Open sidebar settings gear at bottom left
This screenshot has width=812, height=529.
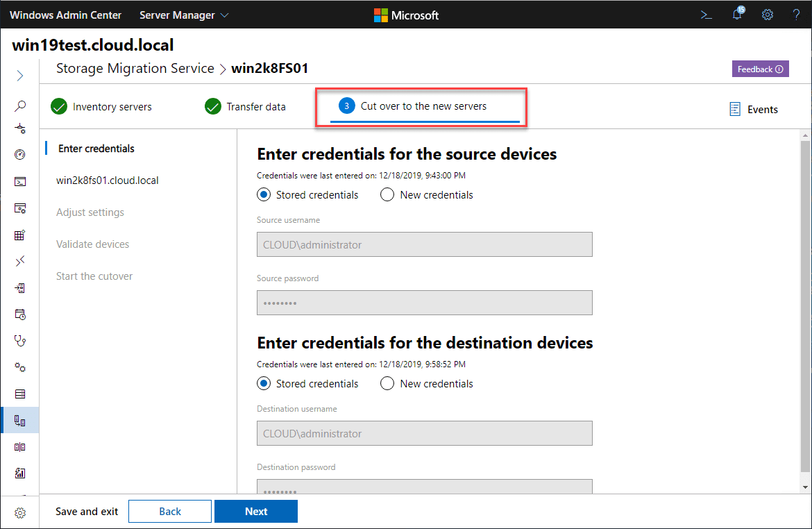coord(20,513)
